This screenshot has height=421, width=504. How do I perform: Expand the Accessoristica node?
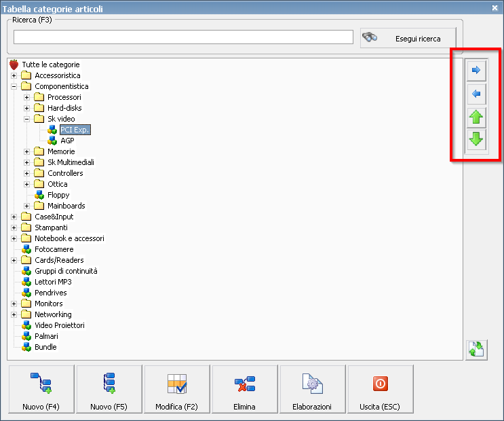click(14, 75)
